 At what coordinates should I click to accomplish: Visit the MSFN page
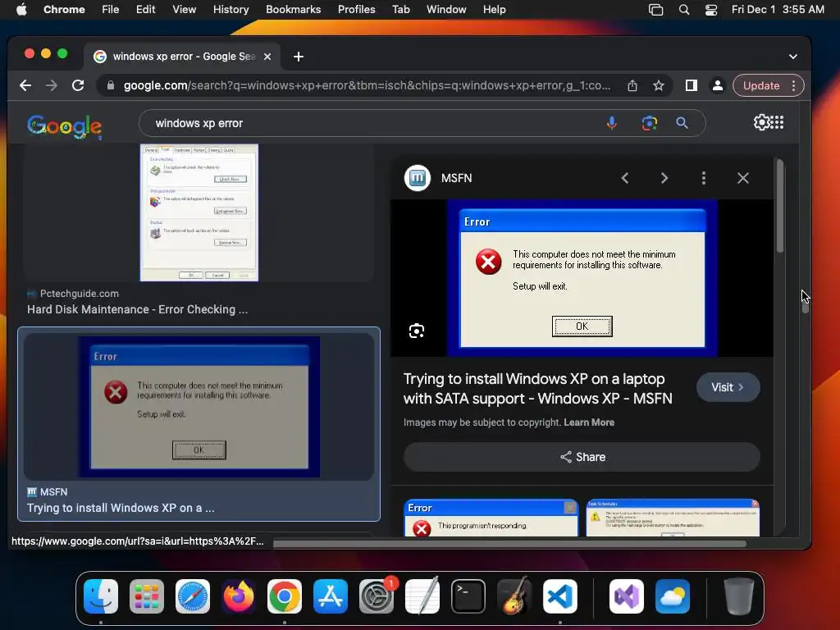(728, 387)
